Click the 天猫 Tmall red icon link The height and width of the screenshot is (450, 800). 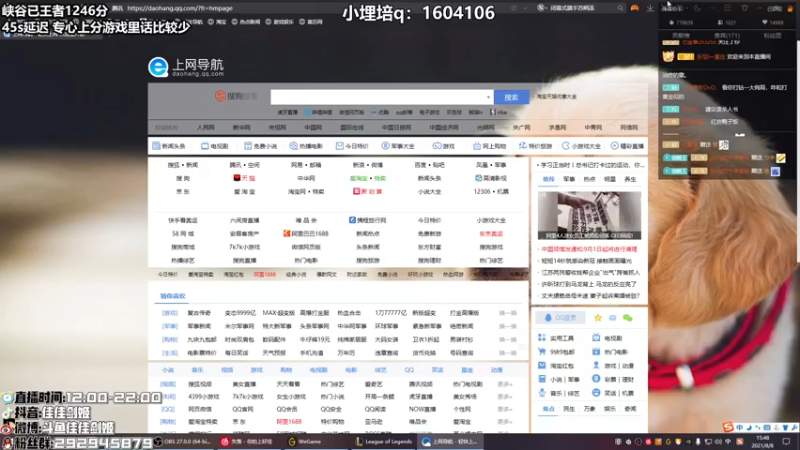click(x=244, y=178)
